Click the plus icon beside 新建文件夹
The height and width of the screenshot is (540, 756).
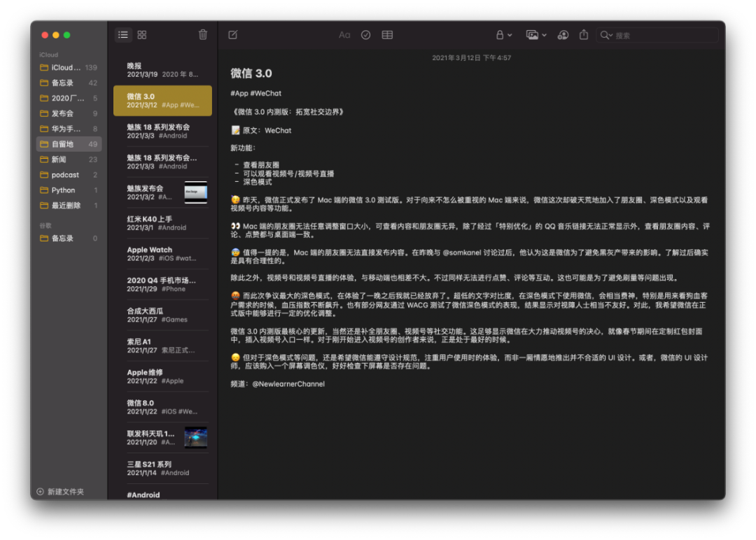(x=41, y=491)
